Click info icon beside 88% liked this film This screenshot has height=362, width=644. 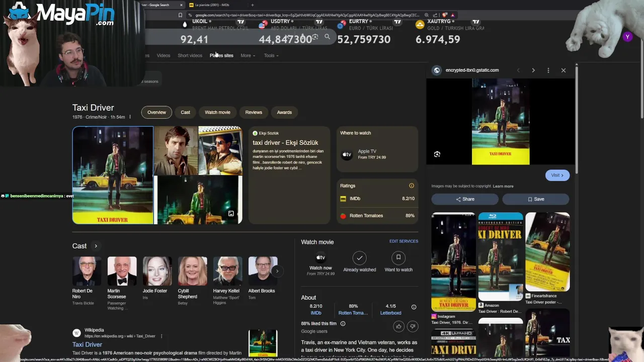tap(343, 324)
